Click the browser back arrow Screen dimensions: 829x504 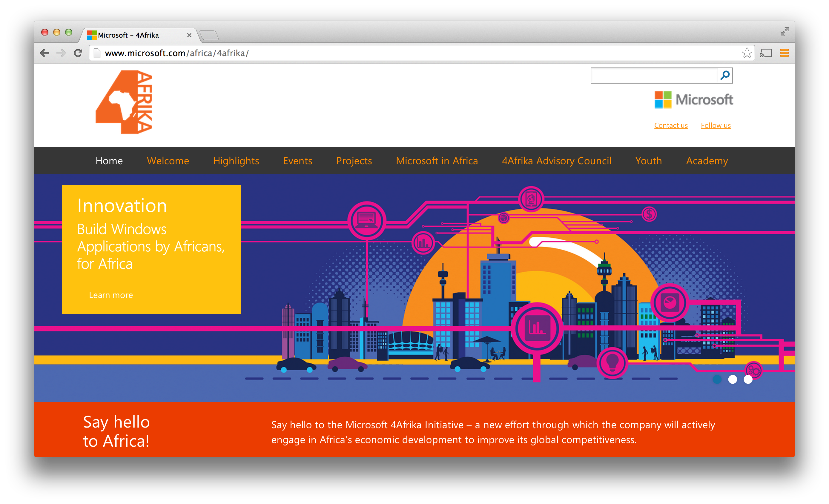click(x=44, y=53)
